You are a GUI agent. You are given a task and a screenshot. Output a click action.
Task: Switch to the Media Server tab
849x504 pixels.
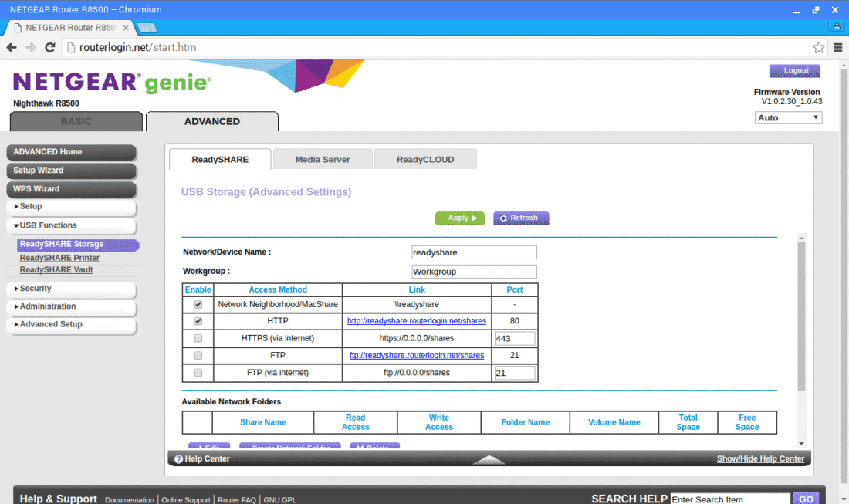pos(323,159)
